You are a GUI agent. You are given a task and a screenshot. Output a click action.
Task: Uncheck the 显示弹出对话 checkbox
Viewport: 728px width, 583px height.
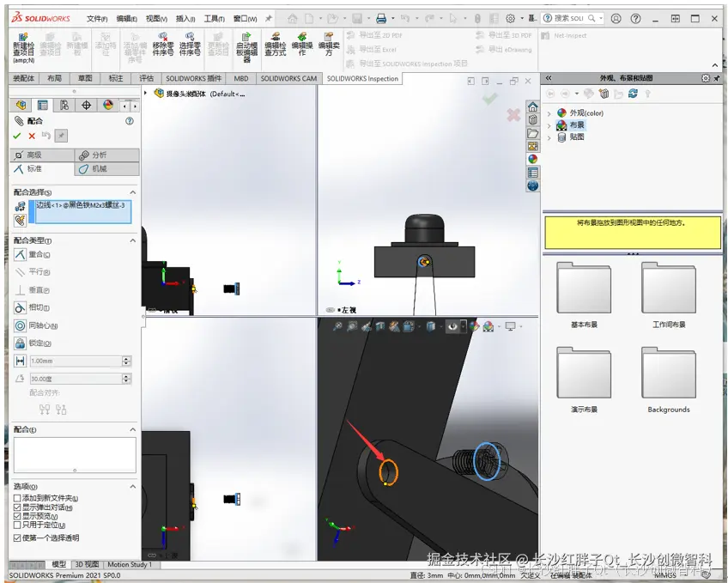(x=17, y=507)
